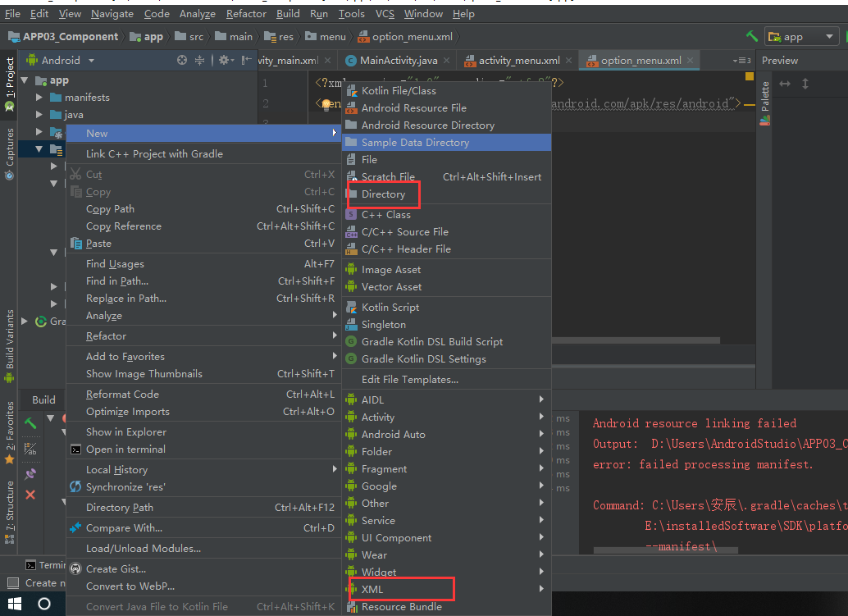
Task: Choose XML from the New submenu
Action: [373, 589]
